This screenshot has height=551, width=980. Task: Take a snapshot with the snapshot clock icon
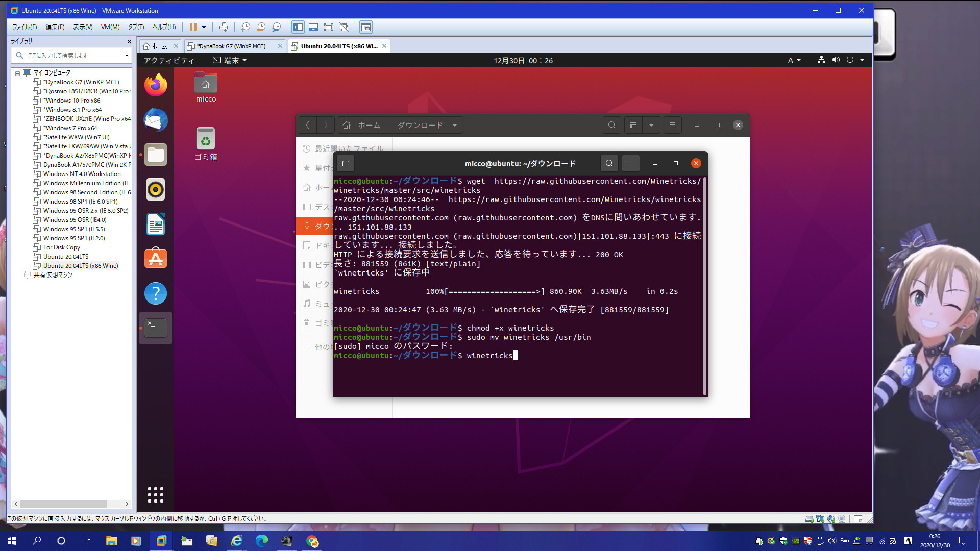tap(246, 27)
